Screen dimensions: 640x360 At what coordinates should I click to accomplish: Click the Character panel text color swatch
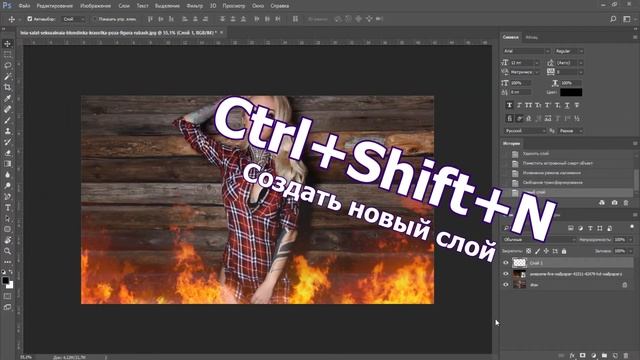pos(571,92)
